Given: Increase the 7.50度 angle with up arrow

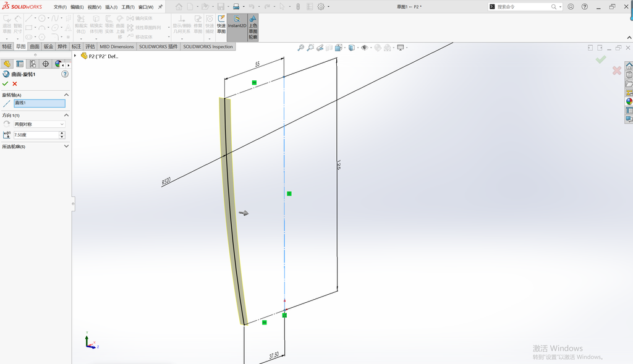Looking at the screenshot, I should point(62,133).
